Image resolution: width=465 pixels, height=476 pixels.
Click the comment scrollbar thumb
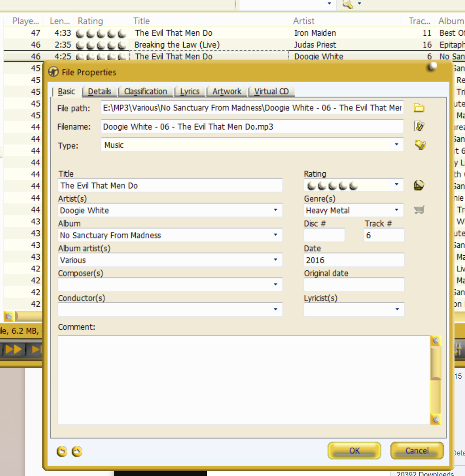tap(436, 363)
